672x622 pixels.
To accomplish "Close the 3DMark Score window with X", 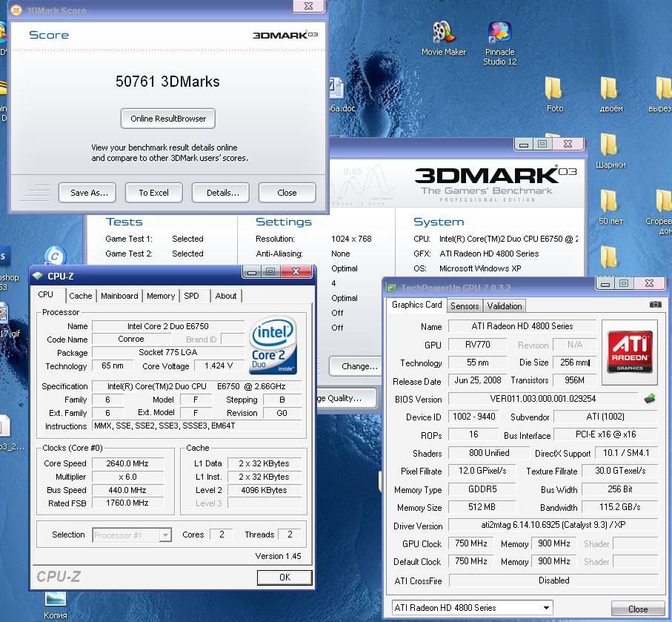I will click(x=308, y=6).
